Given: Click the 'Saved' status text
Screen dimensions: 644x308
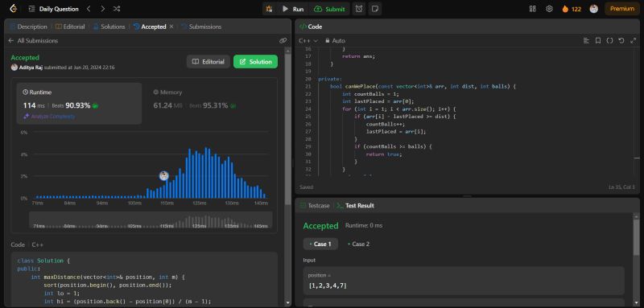Looking at the screenshot, I should (306, 187).
